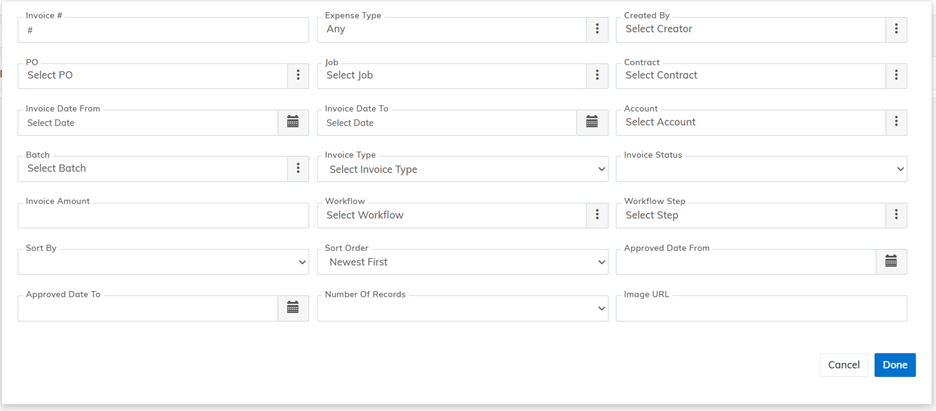Screen dimensions: 936x411
Task: Expand the Number Of Records dropdown
Action: [463, 308]
